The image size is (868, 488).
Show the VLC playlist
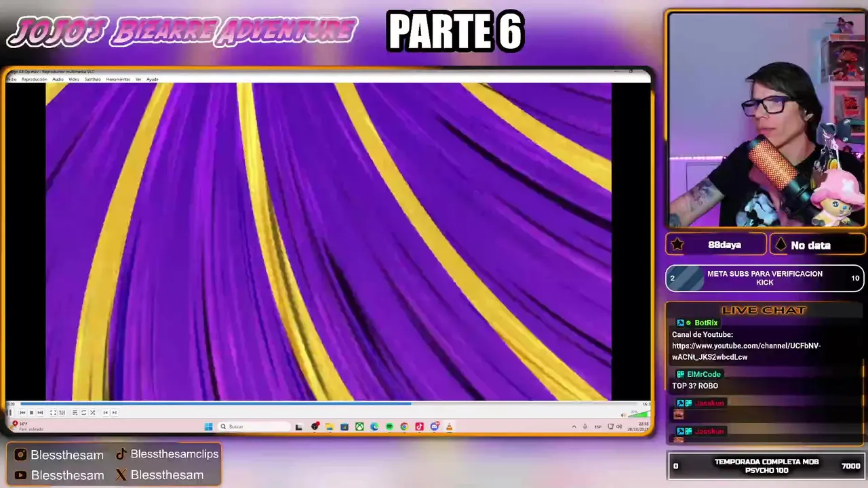pyautogui.click(x=75, y=412)
